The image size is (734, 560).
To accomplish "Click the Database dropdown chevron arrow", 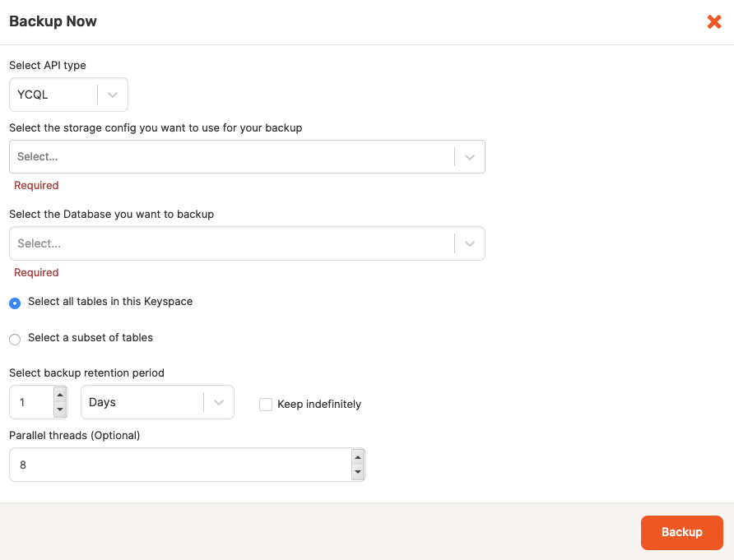I will point(469,244).
